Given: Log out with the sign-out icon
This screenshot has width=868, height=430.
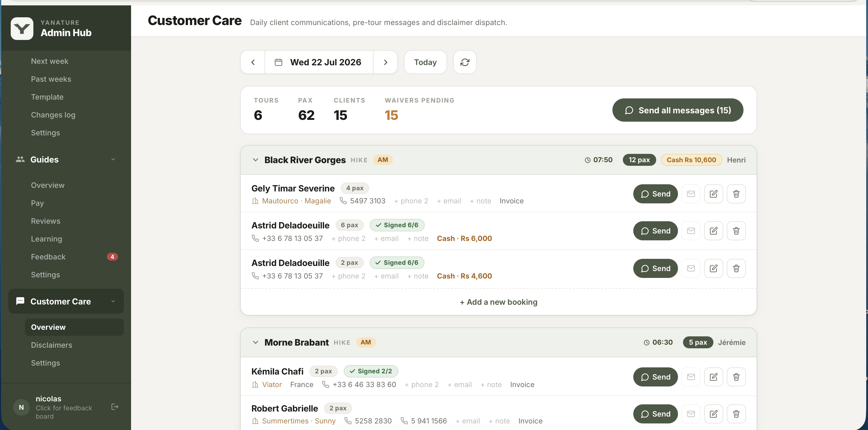Looking at the screenshot, I should click(x=115, y=407).
